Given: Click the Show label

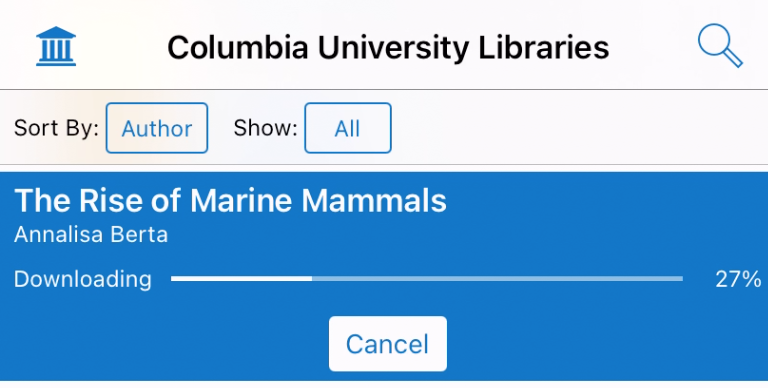Looking at the screenshot, I should (265, 128).
